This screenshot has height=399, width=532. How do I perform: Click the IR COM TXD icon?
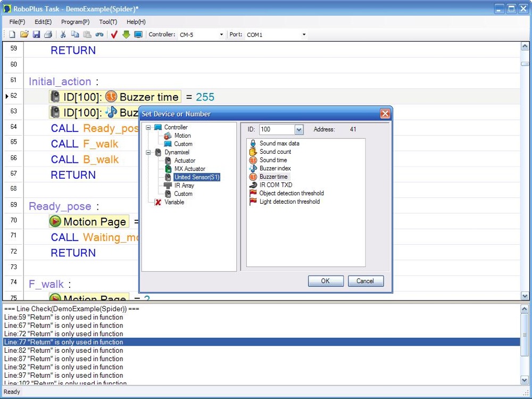pyautogui.click(x=253, y=185)
